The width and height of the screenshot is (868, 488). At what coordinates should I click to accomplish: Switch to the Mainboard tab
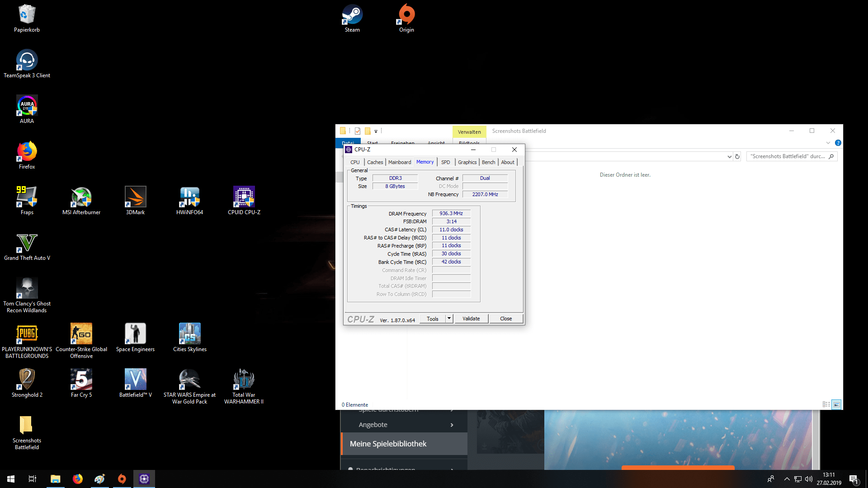point(400,162)
